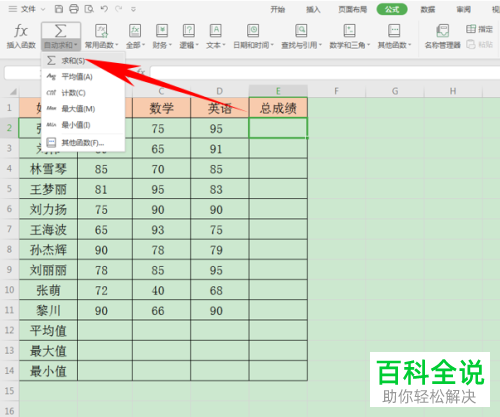Click the Undo arrow
The image size is (500, 417).
[x=104, y=9]
